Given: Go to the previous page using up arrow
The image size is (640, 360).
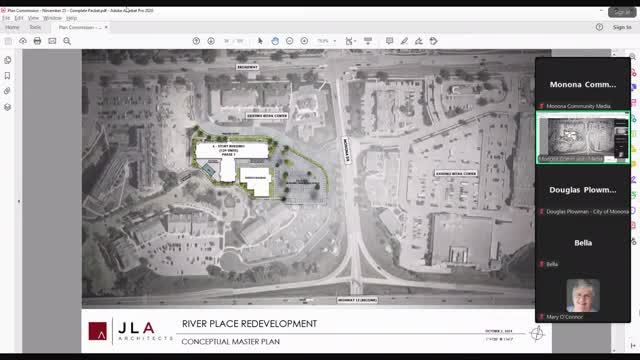Looking at the screenshot, I should (196, 41).
